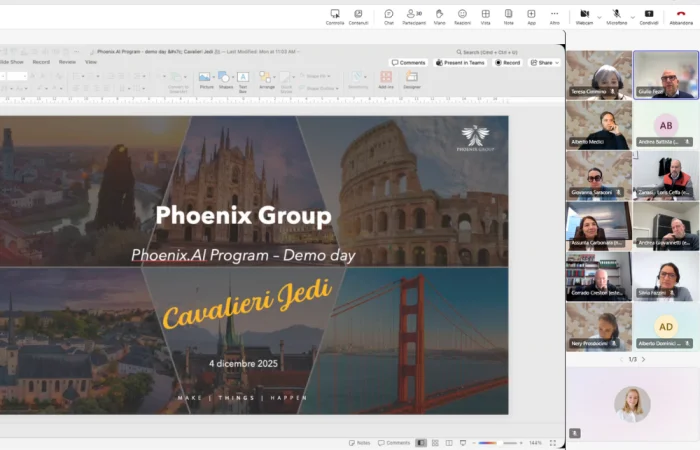Open the Reazioni emoji menu
Screen dimensions: 700x450
click(462, 15)
